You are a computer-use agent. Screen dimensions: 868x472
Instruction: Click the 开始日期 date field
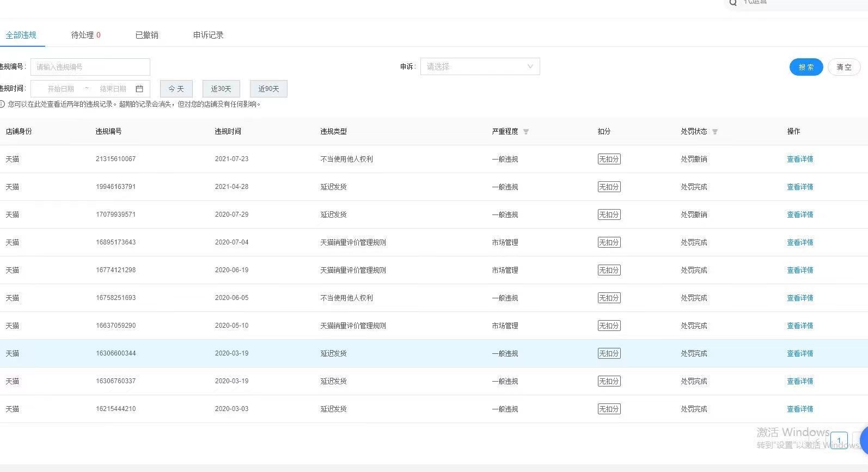pyautogui.click(x=60, y=89)
